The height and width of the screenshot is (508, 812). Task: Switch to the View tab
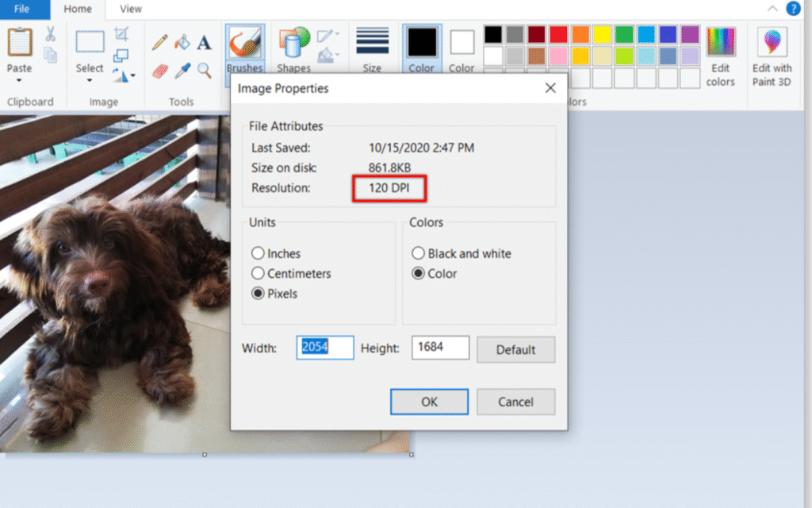(x=130, y=10)
